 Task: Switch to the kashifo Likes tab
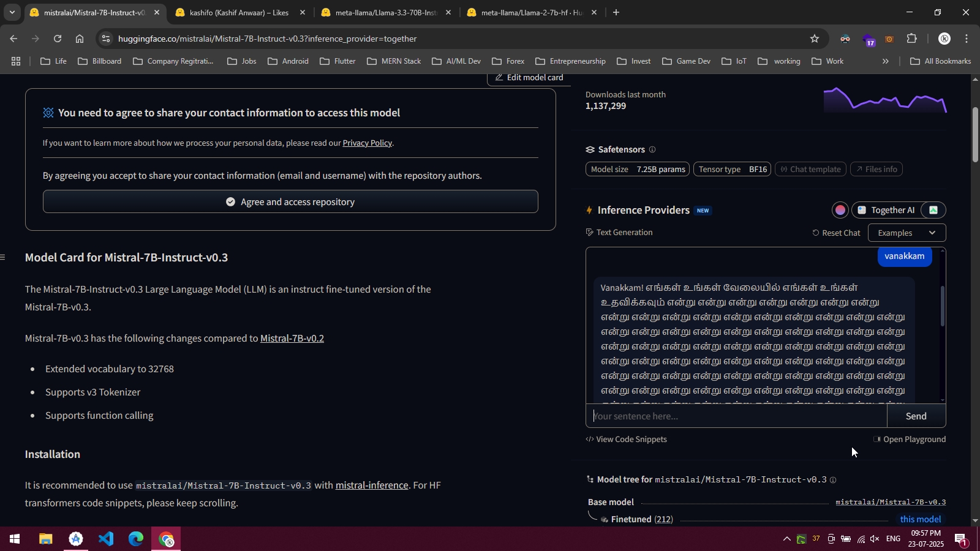click(x=239, y=12)
